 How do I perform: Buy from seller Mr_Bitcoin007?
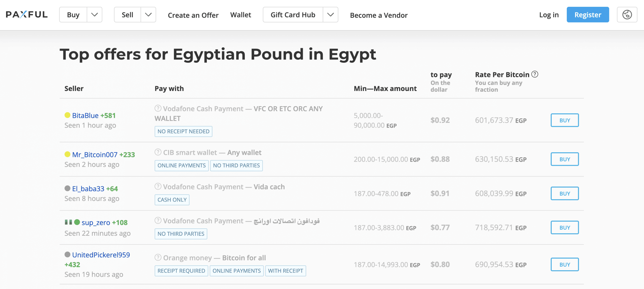click(565, 159)
